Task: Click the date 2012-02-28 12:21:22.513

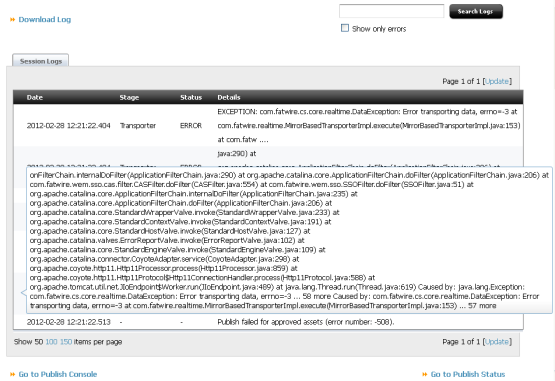Action: (69, 322)
